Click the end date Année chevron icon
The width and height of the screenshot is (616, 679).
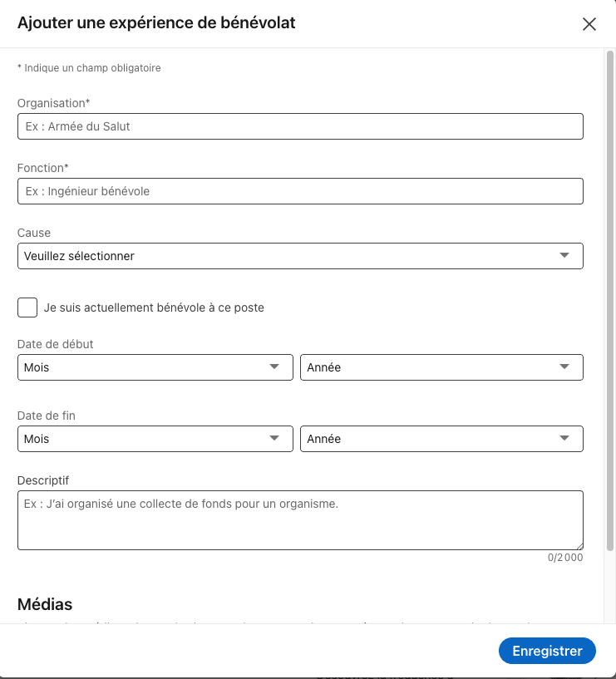click(x=565, y=438)
